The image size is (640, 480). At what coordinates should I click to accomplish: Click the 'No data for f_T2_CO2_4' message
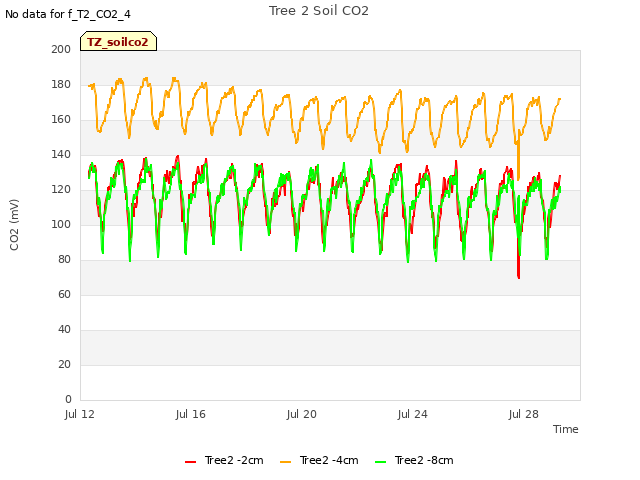point(68,14)
